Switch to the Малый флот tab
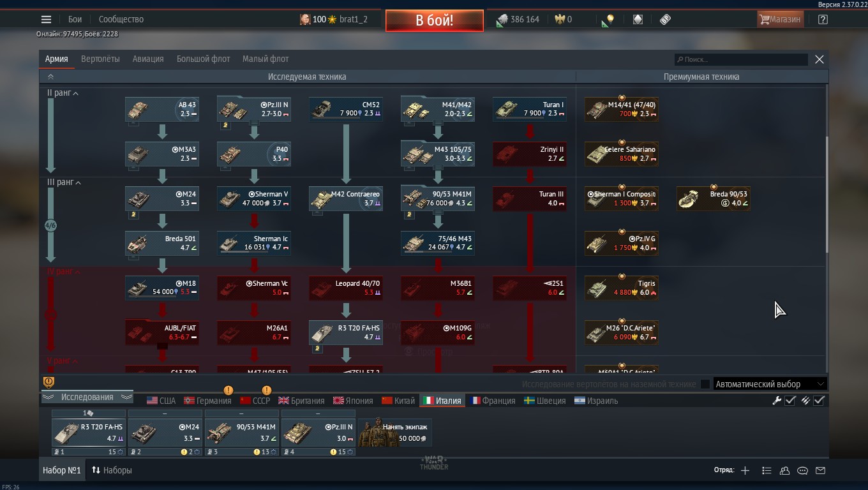The height and width of the screenshot is (490, 868). click(266, 59)
